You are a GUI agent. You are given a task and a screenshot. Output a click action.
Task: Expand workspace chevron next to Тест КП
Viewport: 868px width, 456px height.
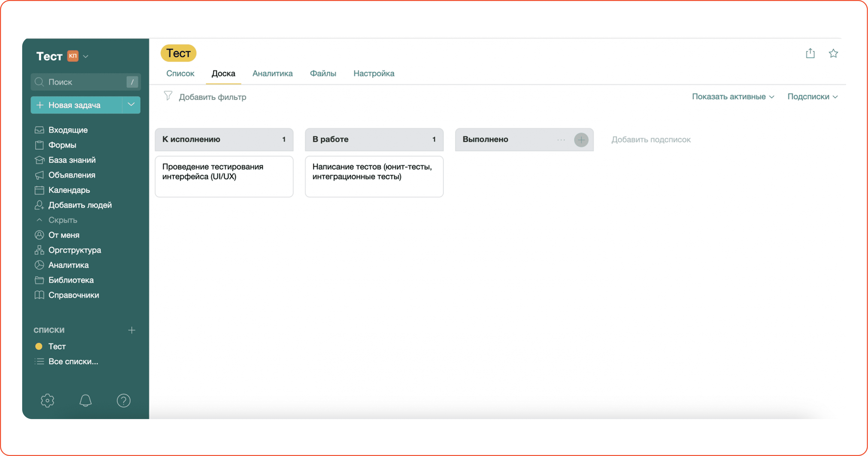[86, 57]
